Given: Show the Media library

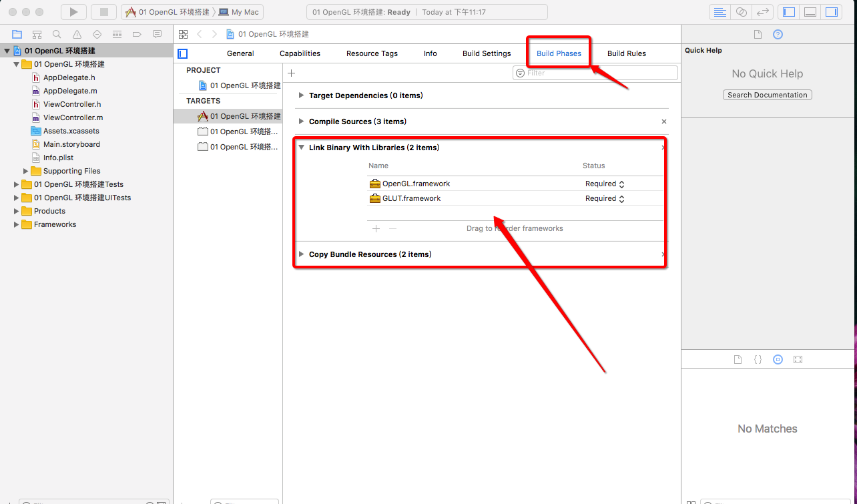Looking at the screenshot, I should [798, 359].
